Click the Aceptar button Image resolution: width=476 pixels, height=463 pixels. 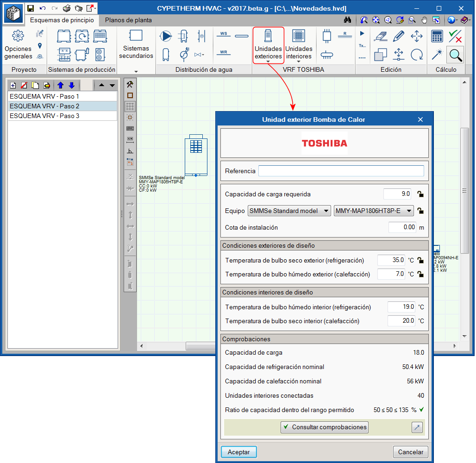[239, 452]
